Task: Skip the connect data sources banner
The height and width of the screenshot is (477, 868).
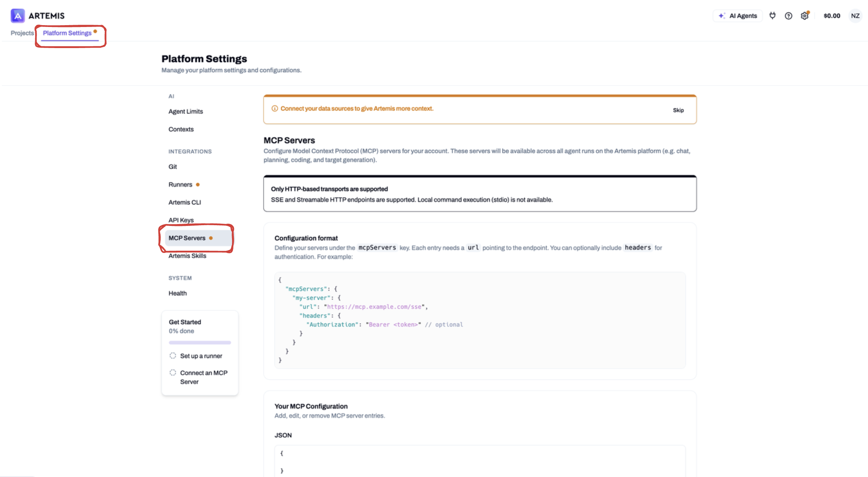Action: tap(678, 110)
